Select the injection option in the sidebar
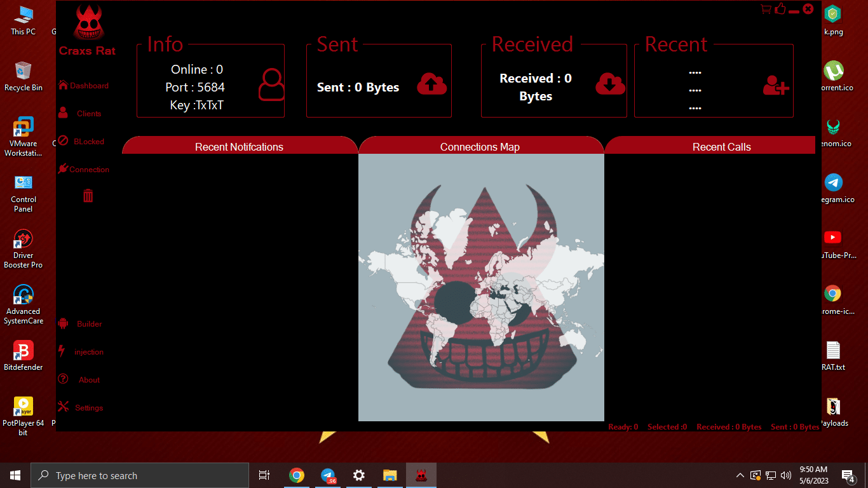 click(87, 351)
